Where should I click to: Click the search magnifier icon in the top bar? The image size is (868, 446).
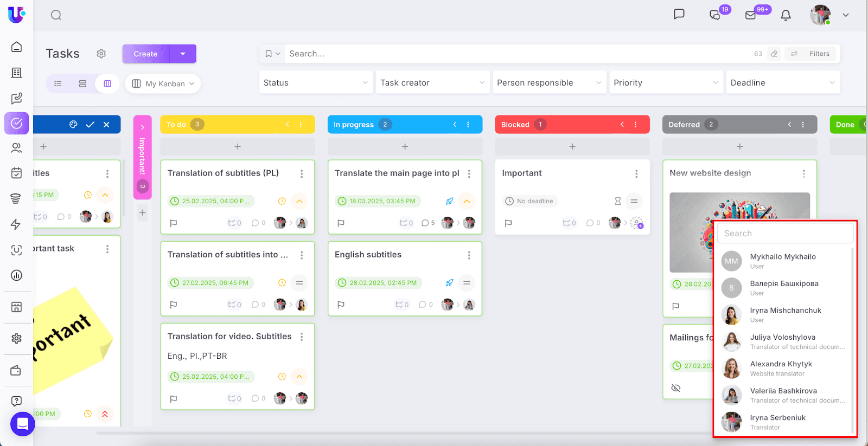[x=56, y=15]
